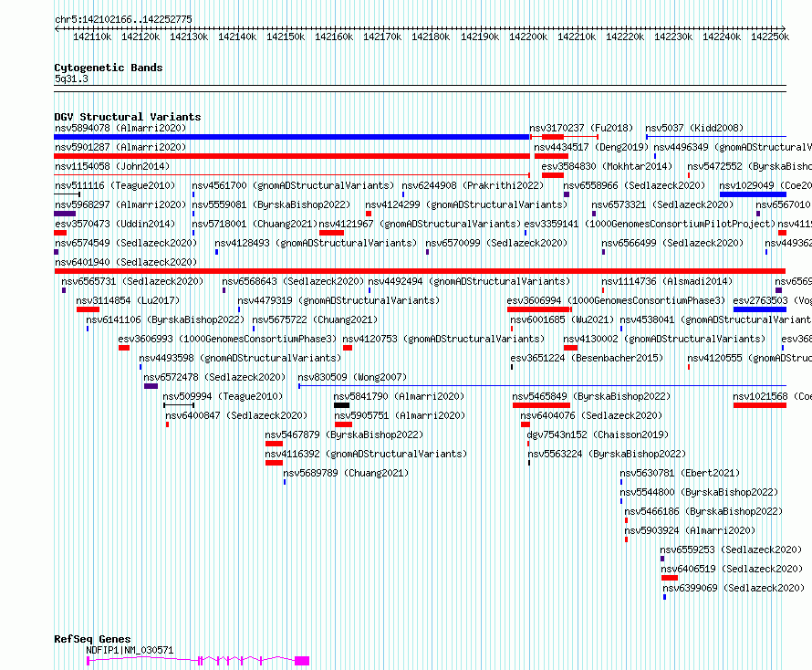Click the nsv1154058 (John2014) label
Image resolution: width=812 pixels, height=670 pixels.
pos(112,166)
